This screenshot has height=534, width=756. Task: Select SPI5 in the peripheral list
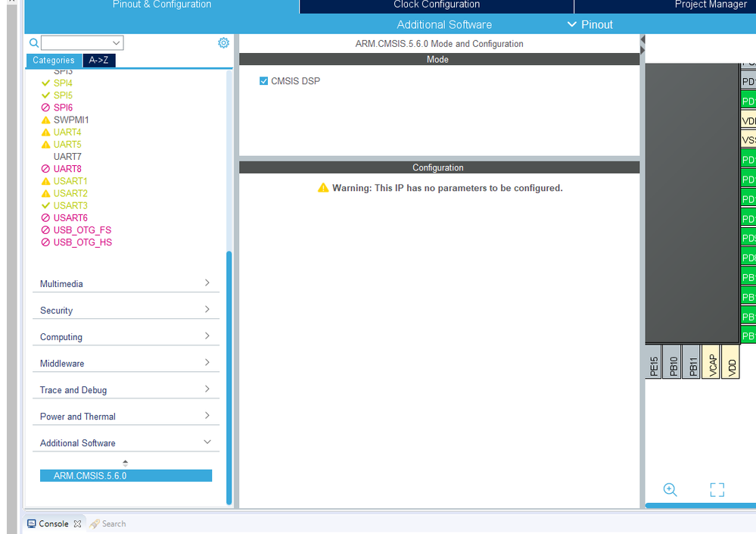pyautogui.click(x=63, y=95)
